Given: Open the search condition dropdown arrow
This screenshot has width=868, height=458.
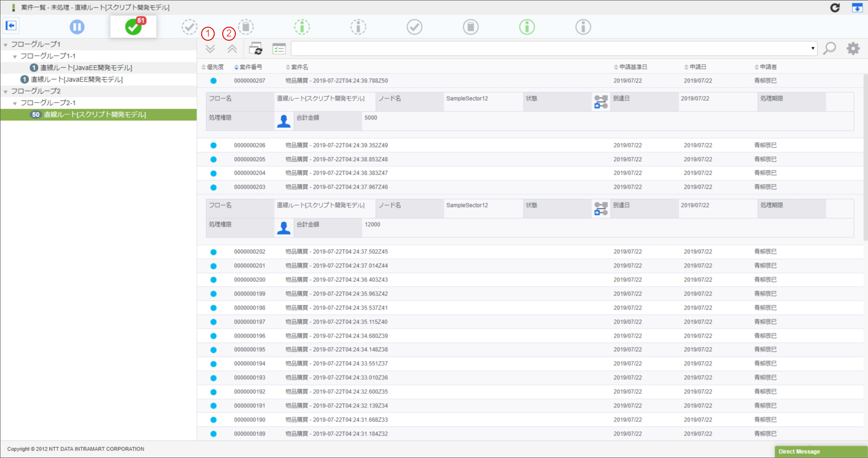Looking at the screenshot, I should [x=813, y=48].
